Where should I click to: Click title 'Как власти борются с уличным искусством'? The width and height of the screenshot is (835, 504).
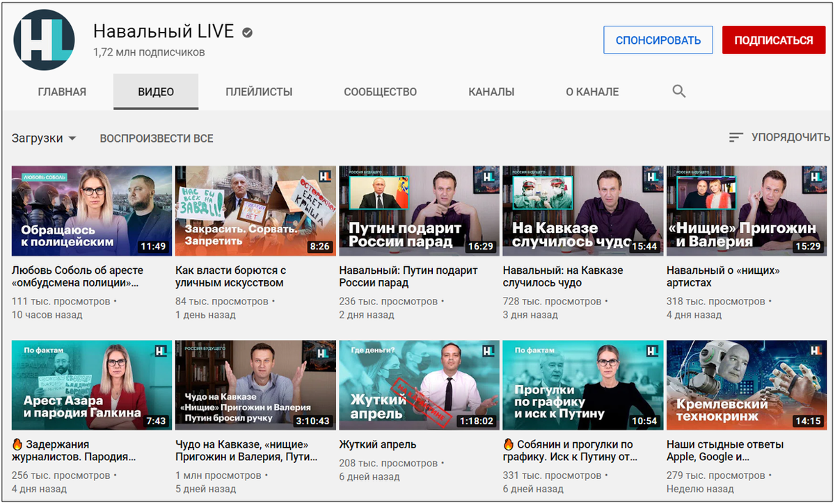[231, 277]
